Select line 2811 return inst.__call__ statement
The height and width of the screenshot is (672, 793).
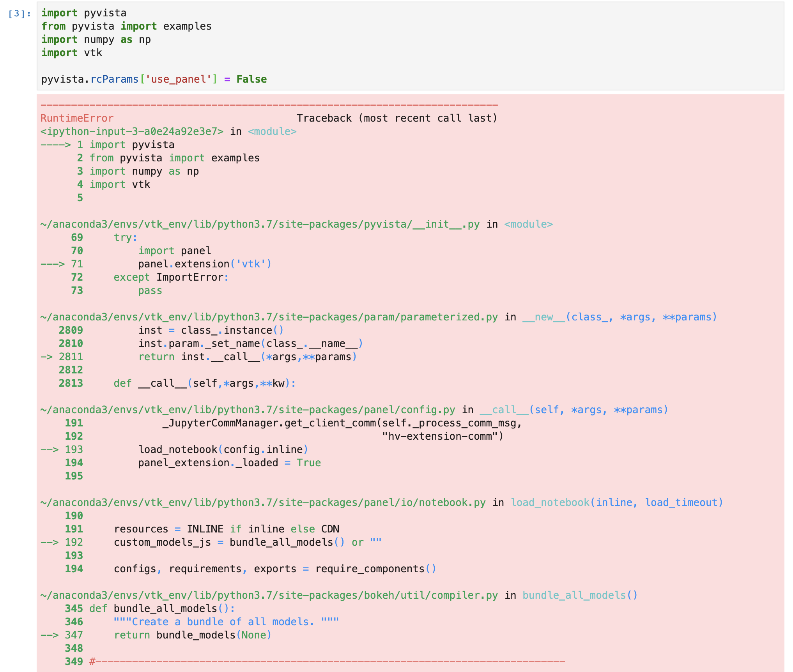[247, 356]
